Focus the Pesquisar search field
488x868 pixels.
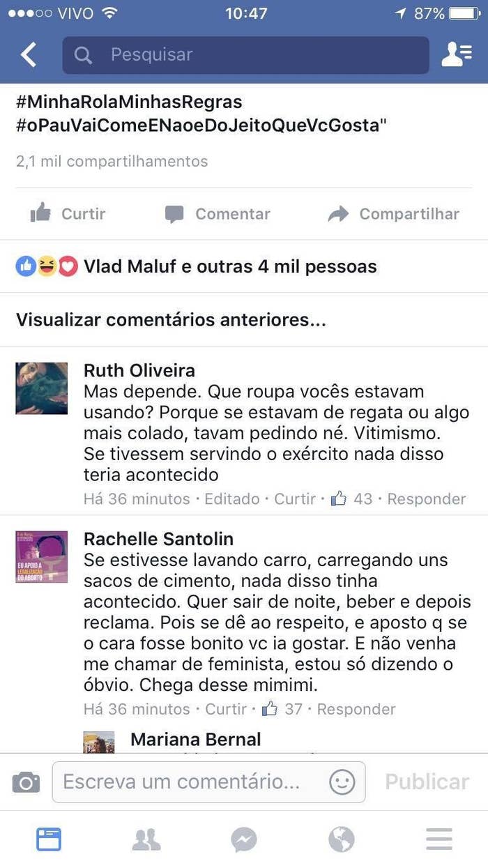245,54
